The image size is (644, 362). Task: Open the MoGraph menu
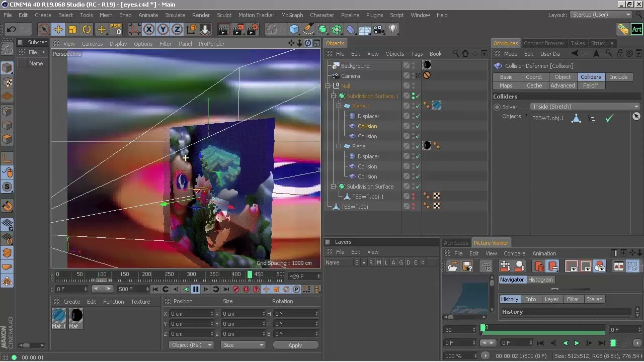(292, 15)
